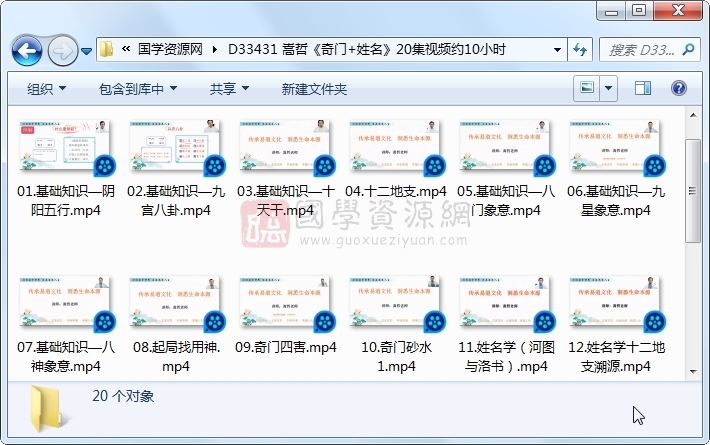Select D33431 folder breadcrumb segment
Image resolution: width=710 pixels, height=445 pixels.
point(367,49)
